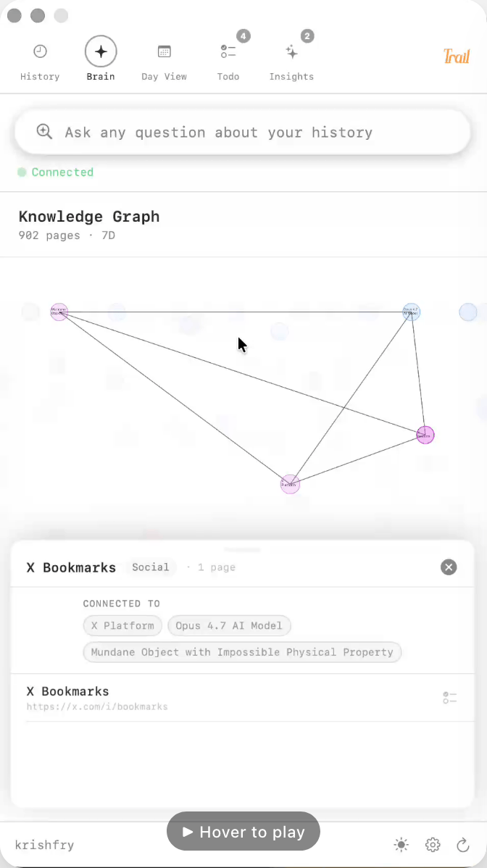Screen dimensions: 487x868
Task: Select the bright magenta graph node
Action: pyautogui.click(x=425, y=435)
